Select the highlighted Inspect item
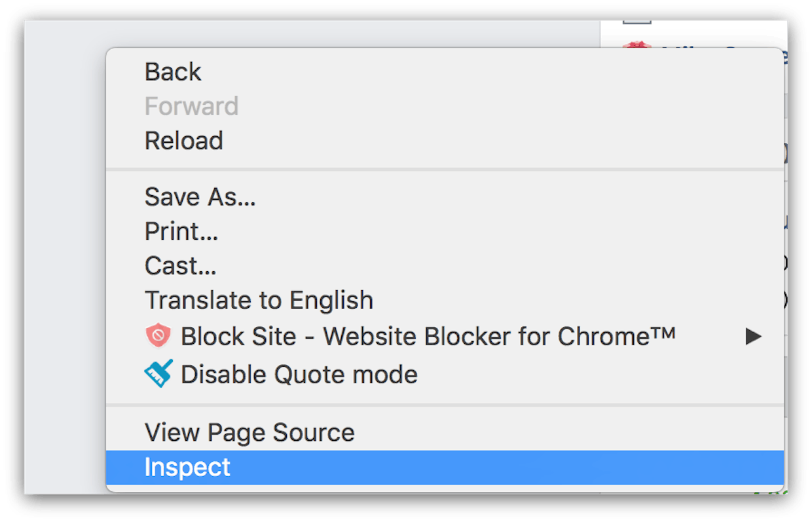 click(x=445, y=468)
